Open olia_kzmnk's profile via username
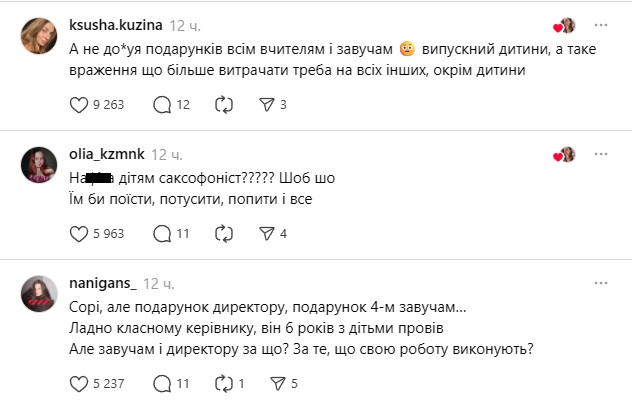Viewport: 632px width, 405px height. click(x=106, y=155)
